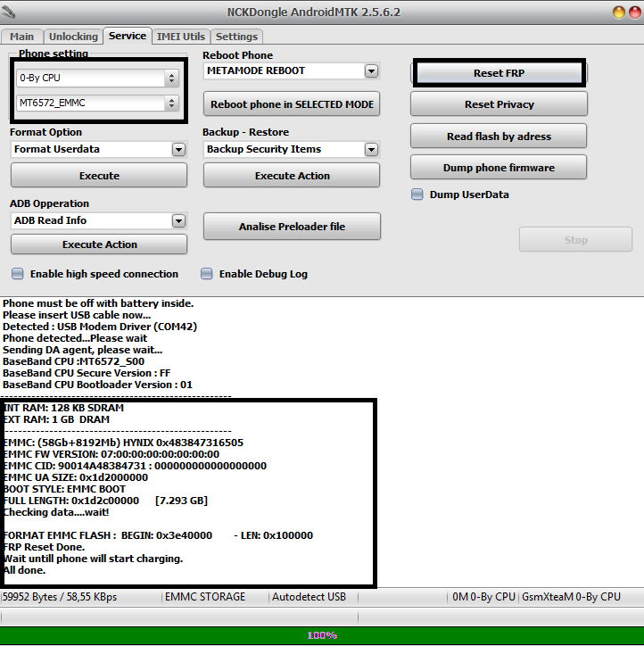
Task: Open the IMEI Utils tab
Action: click(181, 37)
